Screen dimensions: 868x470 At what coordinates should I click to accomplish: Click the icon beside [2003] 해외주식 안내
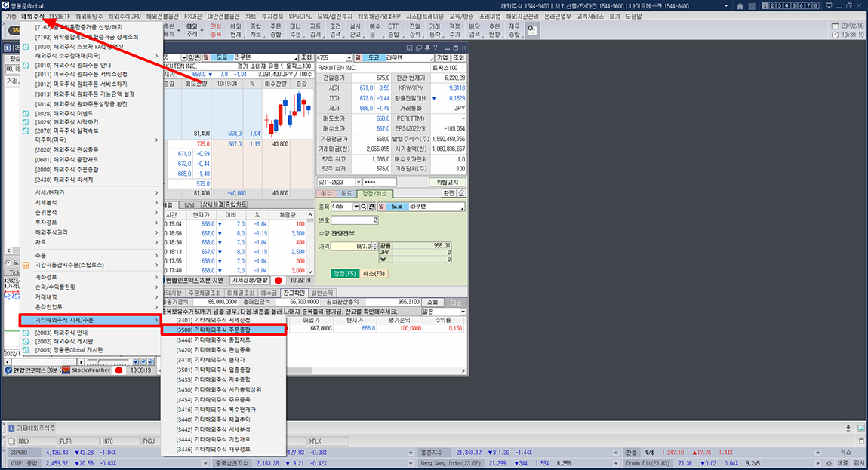click(26, 333)
